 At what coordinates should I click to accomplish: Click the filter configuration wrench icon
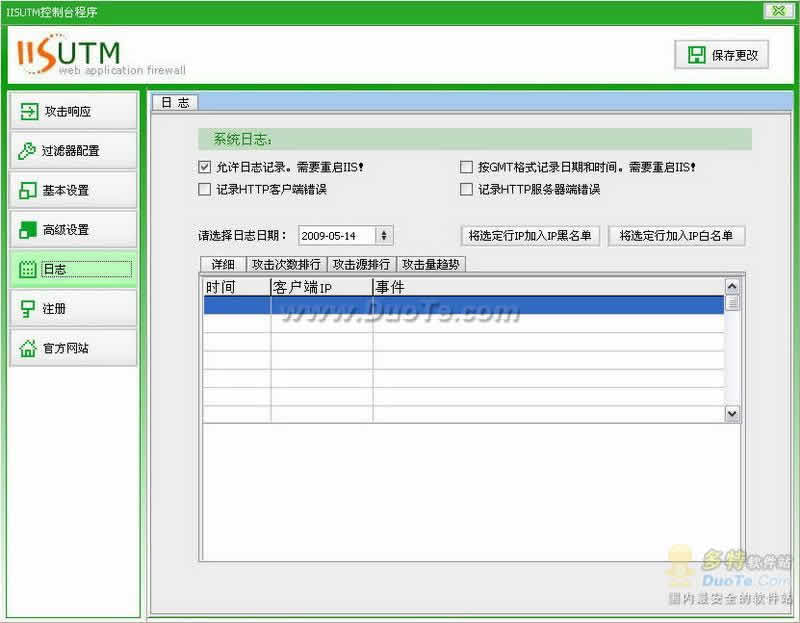(x=27, y=151)
